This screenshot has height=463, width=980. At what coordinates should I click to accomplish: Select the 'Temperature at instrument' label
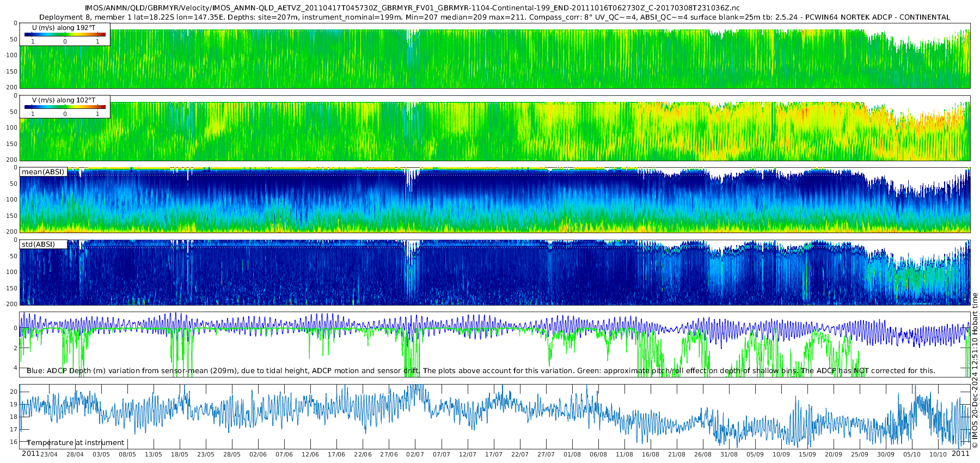76,443
